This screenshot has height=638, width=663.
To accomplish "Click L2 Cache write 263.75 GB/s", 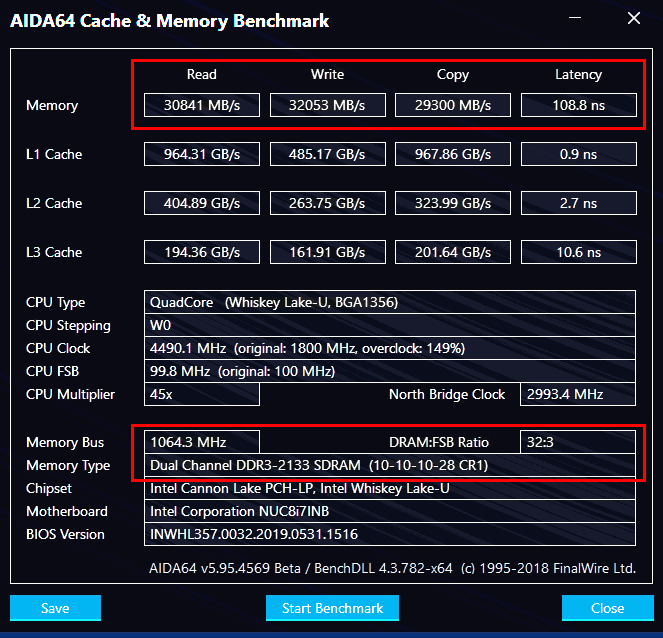I will click(x=328, y=203).
